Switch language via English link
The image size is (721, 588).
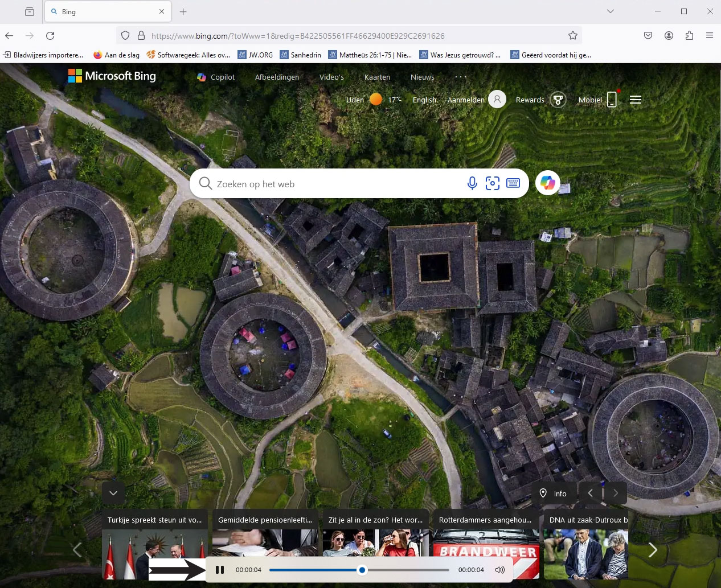tap(424, 100)
